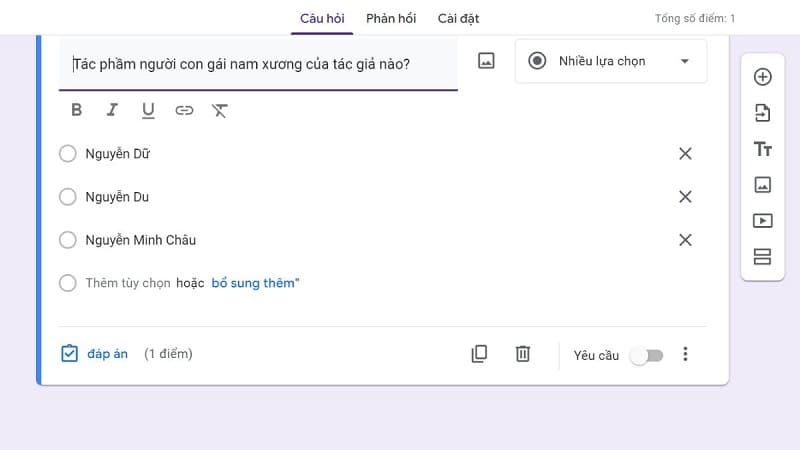
Task: Add title and description from sidebar
Action: click(x=763, y=149)
